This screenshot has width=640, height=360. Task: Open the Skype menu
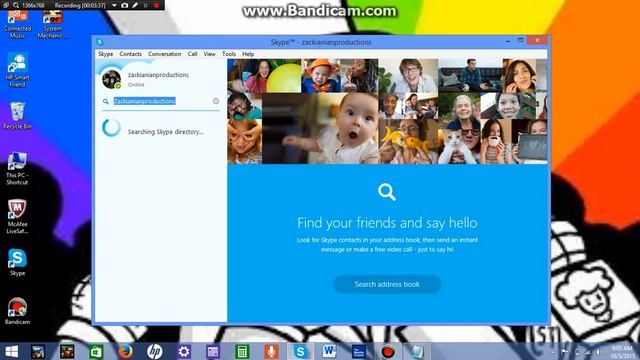105,54
